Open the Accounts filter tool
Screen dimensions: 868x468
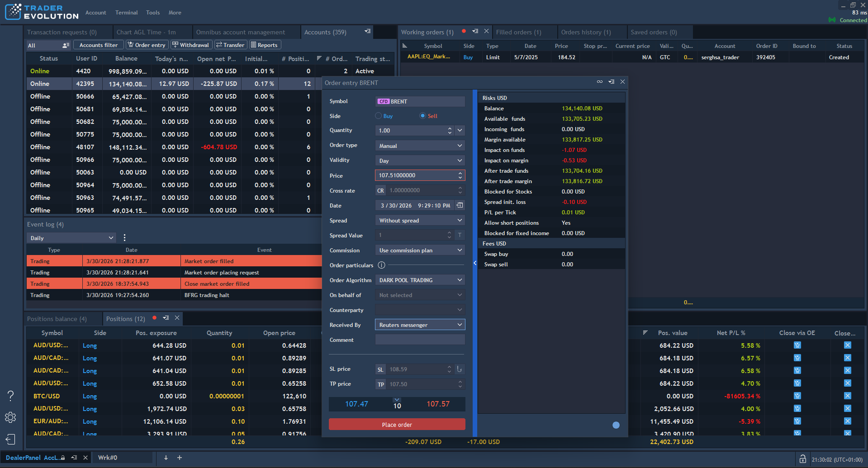pyautogui.click(x=98, y=45)
